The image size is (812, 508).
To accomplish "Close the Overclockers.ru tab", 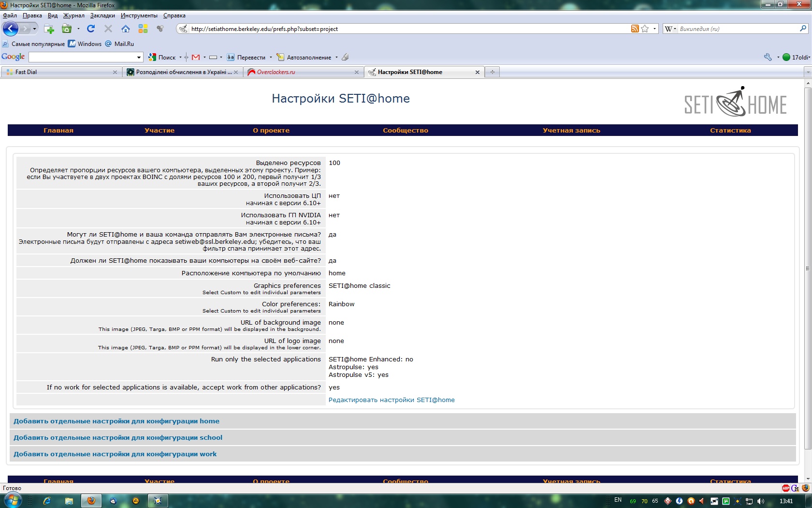I will pyautogui.click(x=357, y=72).
